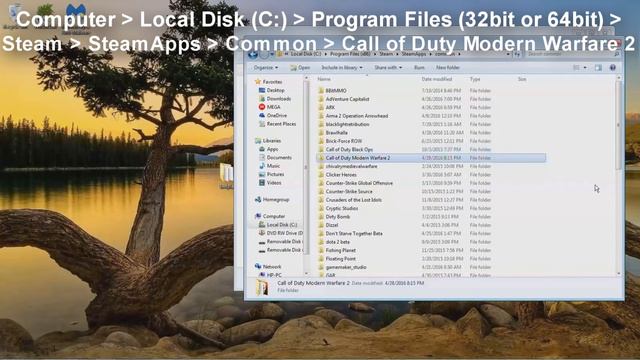The width and height of the screenshot is (640, 360).
Task: Select the AdVenture Capitalist folder
Action: pyautogui.click(x=344, y=99)
